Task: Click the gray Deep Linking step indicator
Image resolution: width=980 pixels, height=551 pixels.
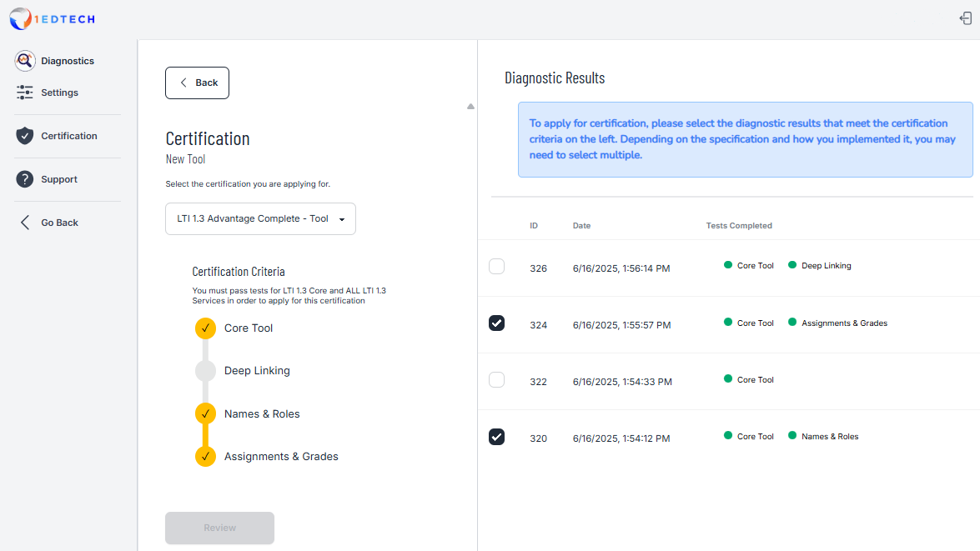Action: (205, 370)
